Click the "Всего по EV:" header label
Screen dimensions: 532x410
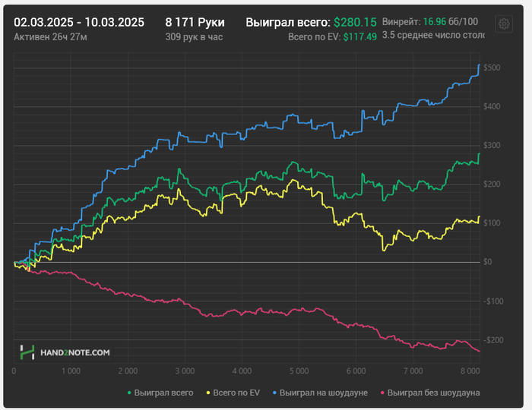point(314,36)
